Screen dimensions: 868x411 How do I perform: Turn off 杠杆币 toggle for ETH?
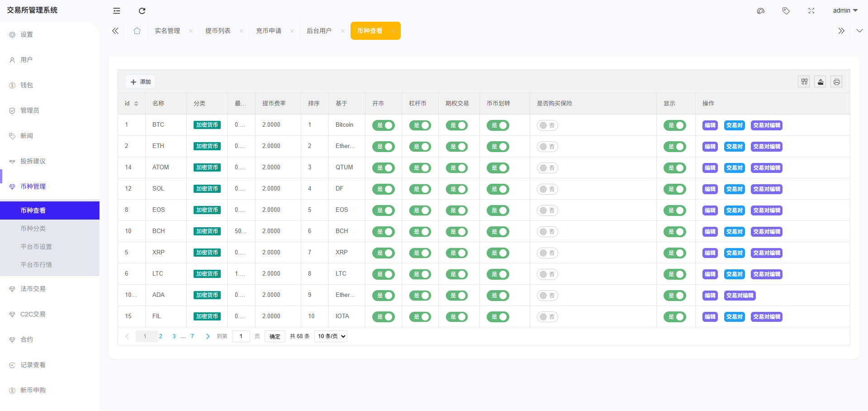point(420,147)
